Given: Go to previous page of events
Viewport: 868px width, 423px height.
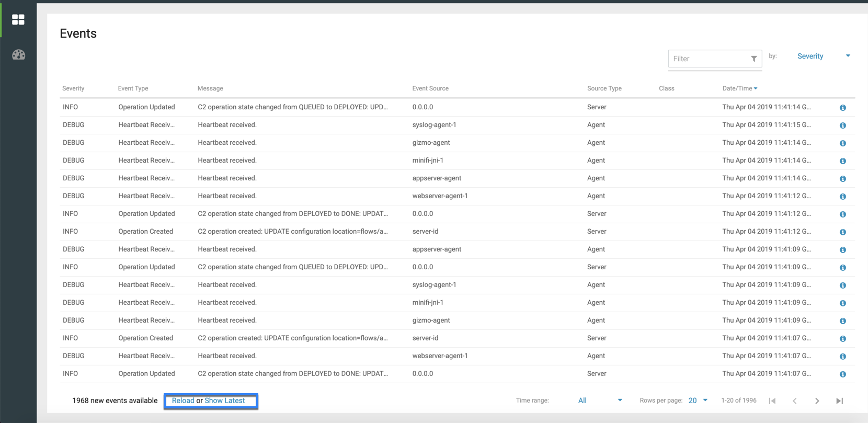Looking at the screenshot, I should click(794, 401).
